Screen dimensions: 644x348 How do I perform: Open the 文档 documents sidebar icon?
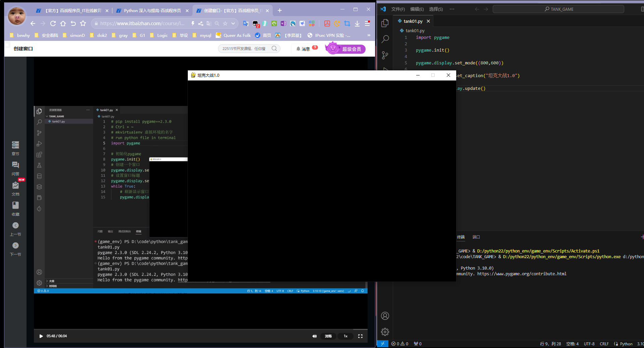[x=15, y=188]
